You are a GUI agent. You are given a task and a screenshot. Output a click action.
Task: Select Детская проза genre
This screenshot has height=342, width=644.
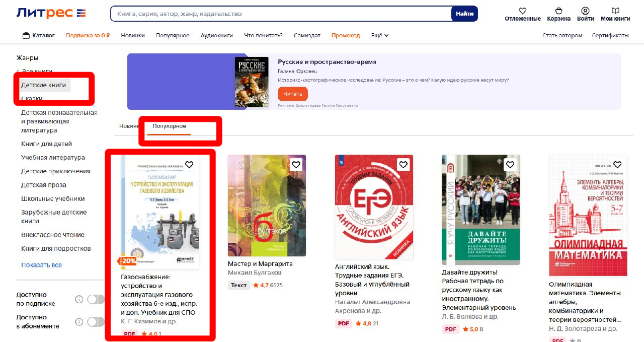pos(44,185)
